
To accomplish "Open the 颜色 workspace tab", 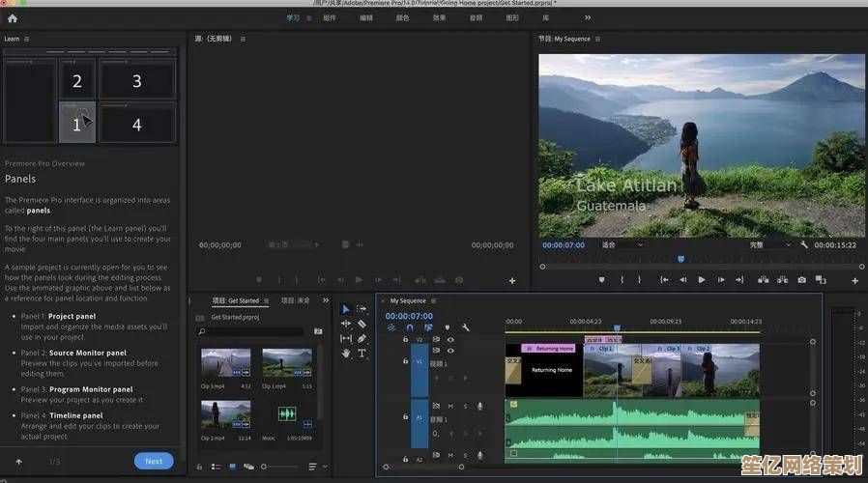I will [402, 17].
